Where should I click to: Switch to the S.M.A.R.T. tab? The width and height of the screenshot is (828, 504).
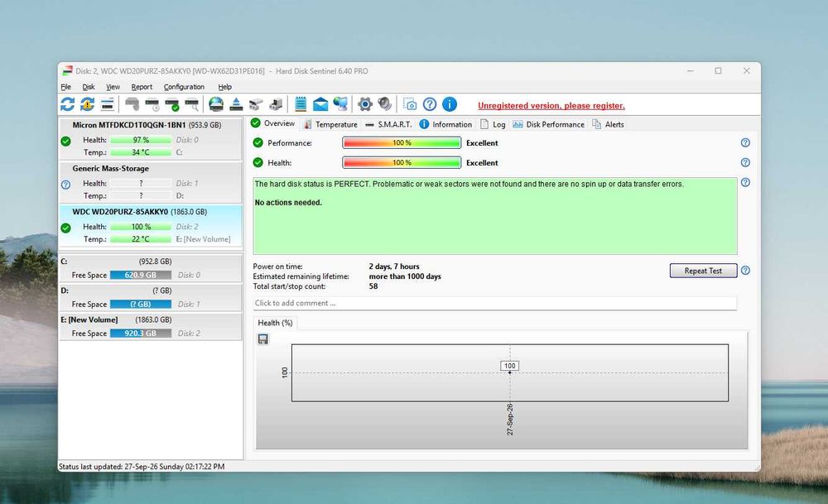coord(388,124)
